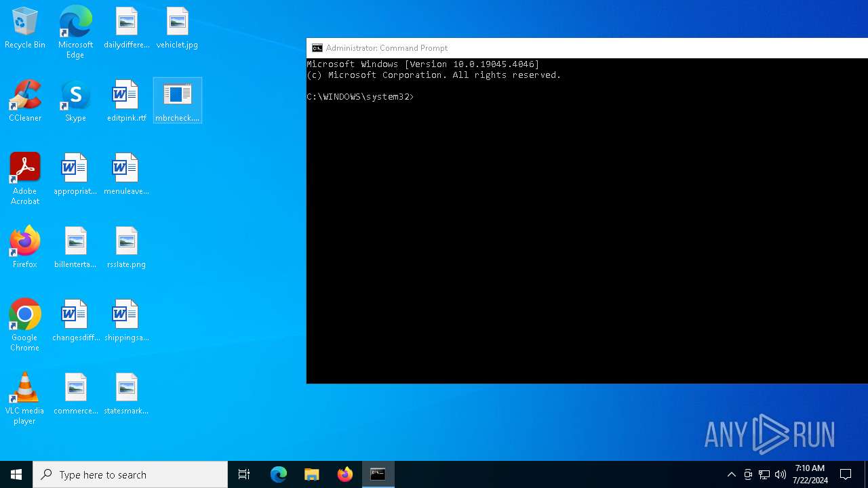The height and width of the screenshot is (488, 868).
Task: Select the statesmark... image file
Action: (126, 394)
